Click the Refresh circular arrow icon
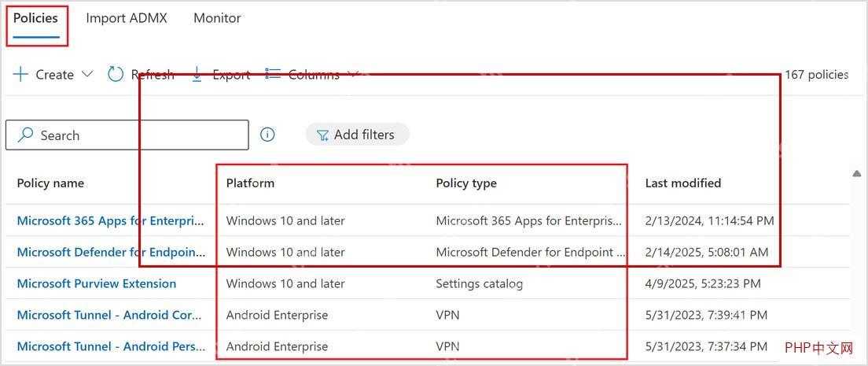868x366 pixels. tap(115, 74)
